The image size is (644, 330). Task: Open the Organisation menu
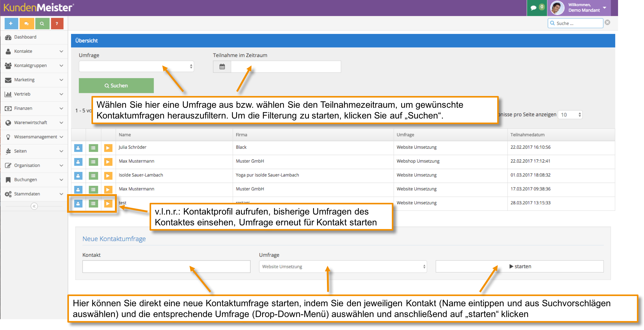point(34,165)
